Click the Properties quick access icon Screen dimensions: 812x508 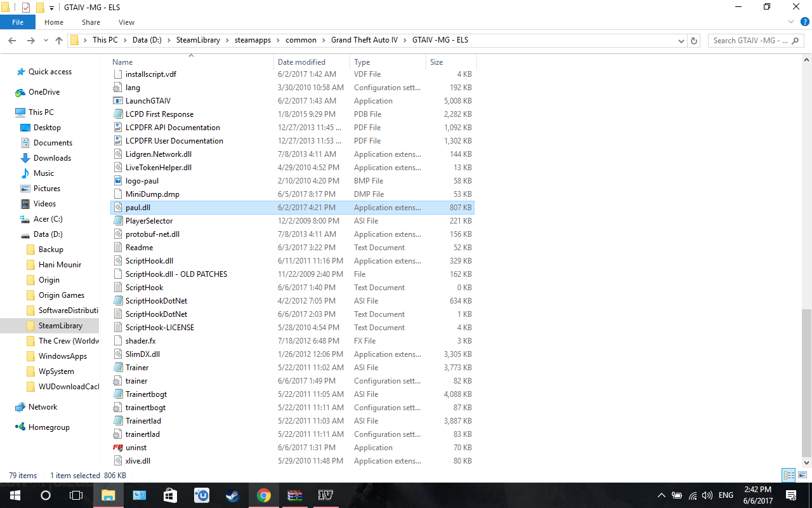pyautogui.click(x=26, y=8)
